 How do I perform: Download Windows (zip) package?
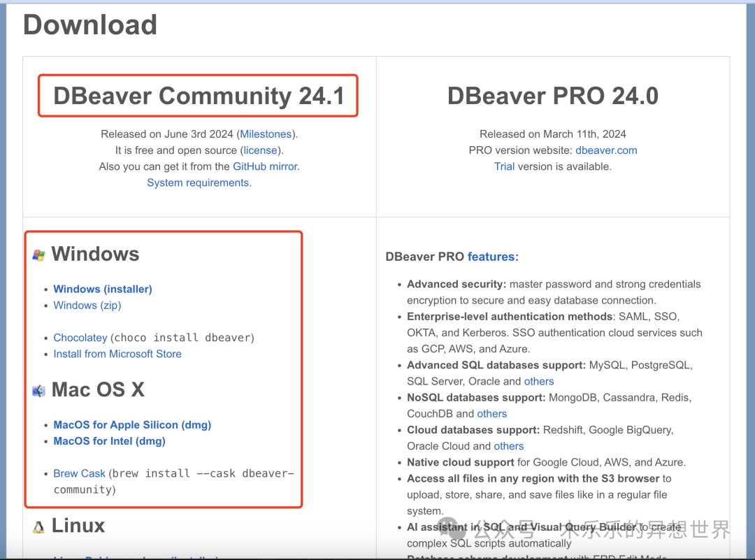87,306
